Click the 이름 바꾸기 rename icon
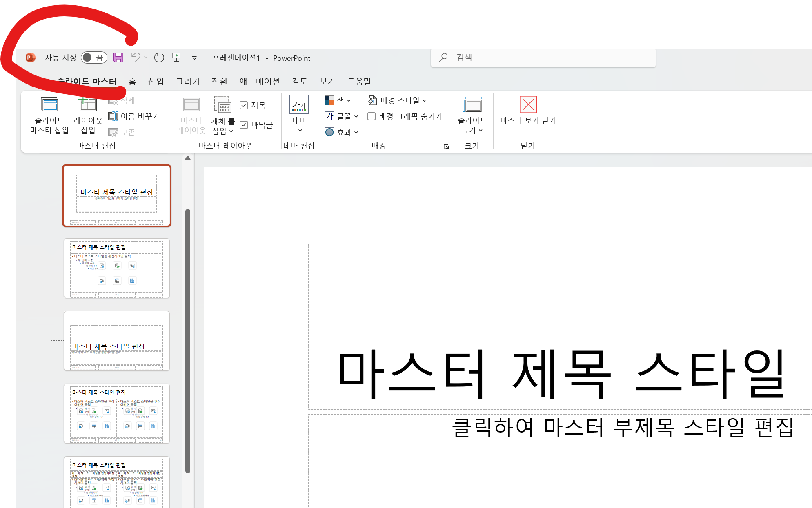The height and width of the screenshot is (508, 812). (x=113, y=116)
